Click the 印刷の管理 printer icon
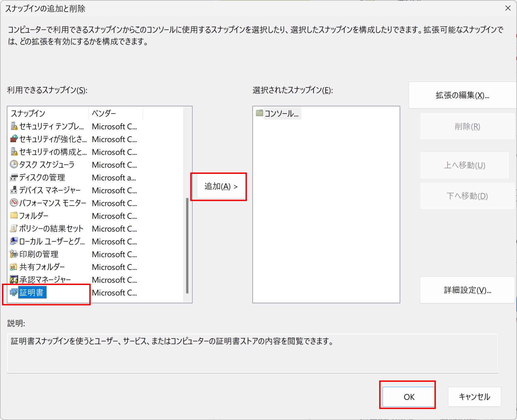 14,254
